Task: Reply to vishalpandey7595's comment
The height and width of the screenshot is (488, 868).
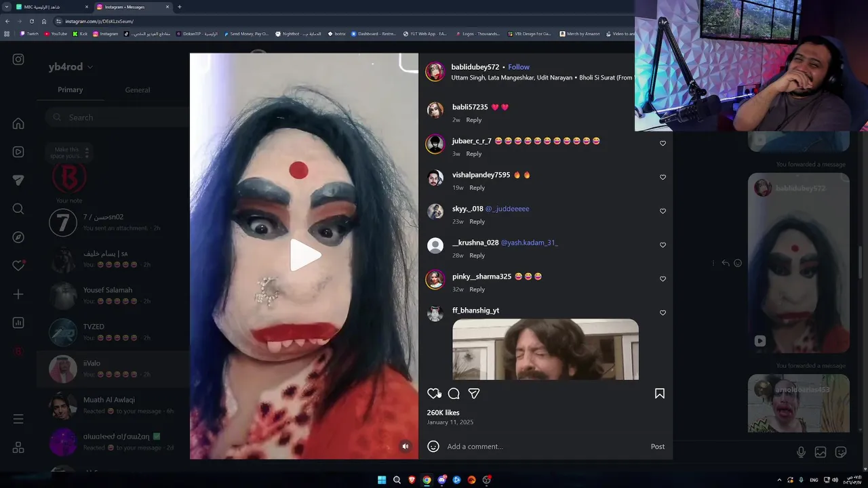Action: click(x=477, y=188)
